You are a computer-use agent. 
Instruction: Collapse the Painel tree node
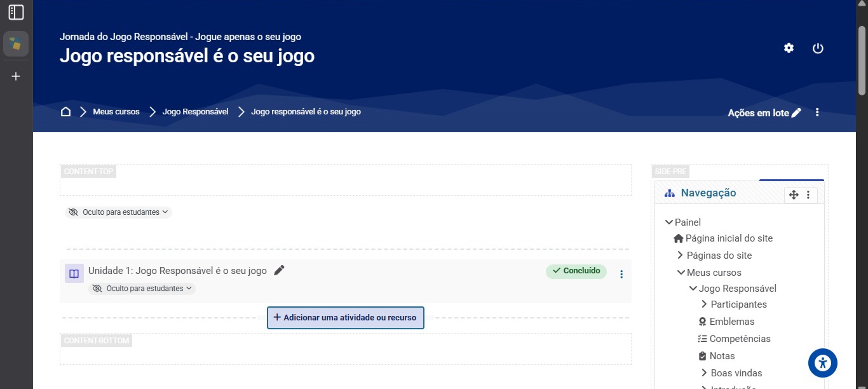point(668,222)
